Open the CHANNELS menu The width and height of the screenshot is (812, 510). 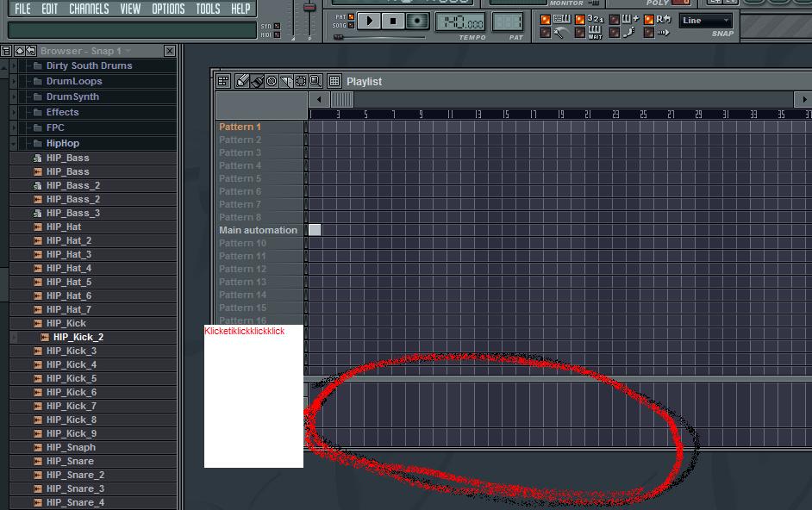pos(89,9)
